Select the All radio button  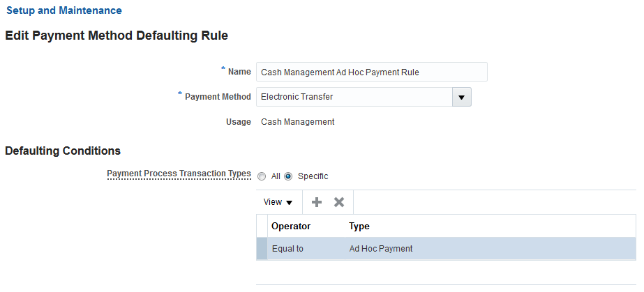point(262,176)
